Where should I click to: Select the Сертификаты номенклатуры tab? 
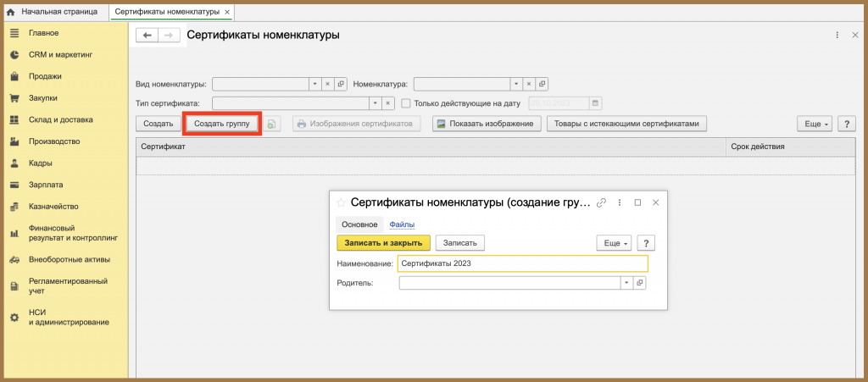point(167,12)
